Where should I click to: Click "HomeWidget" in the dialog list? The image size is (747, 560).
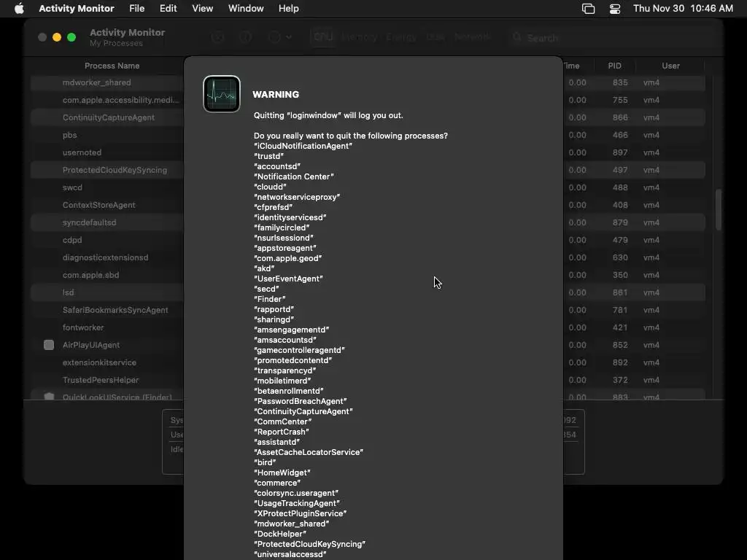tap(282, 472)
